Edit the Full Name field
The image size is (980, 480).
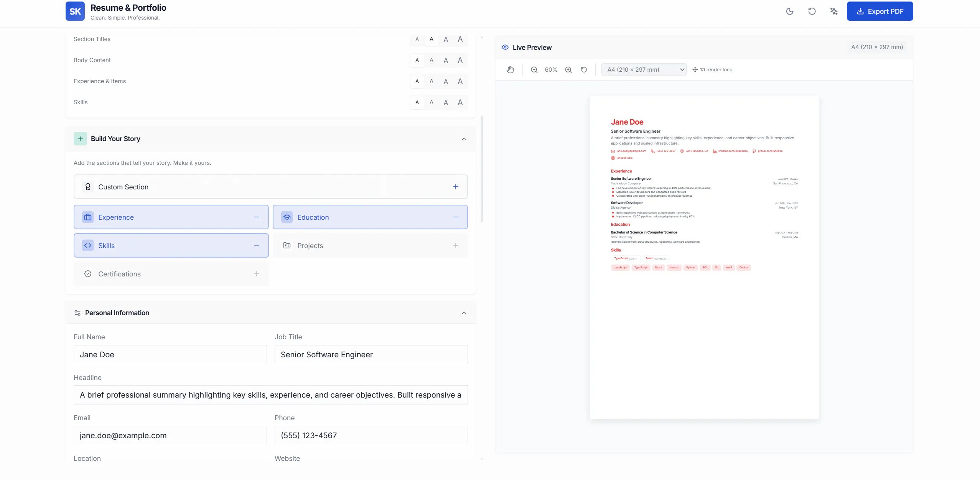coord(170,355)
